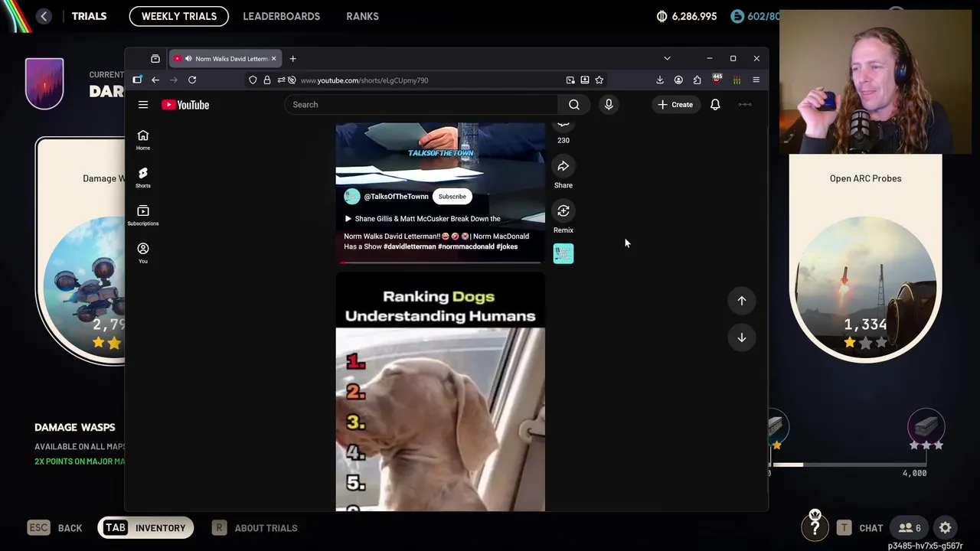
Task: Click Inventory button in game
Action: (145, 528)
